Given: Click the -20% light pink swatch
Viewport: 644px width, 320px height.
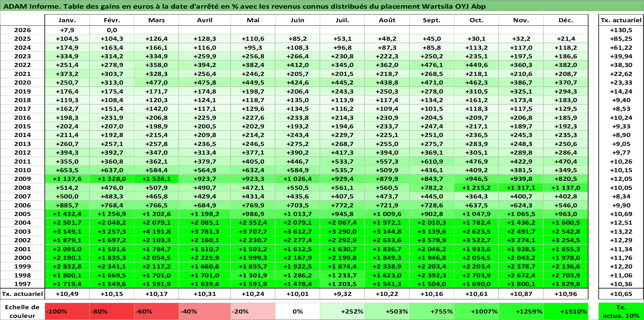Looking at the screenshot, I should (253, 311).
